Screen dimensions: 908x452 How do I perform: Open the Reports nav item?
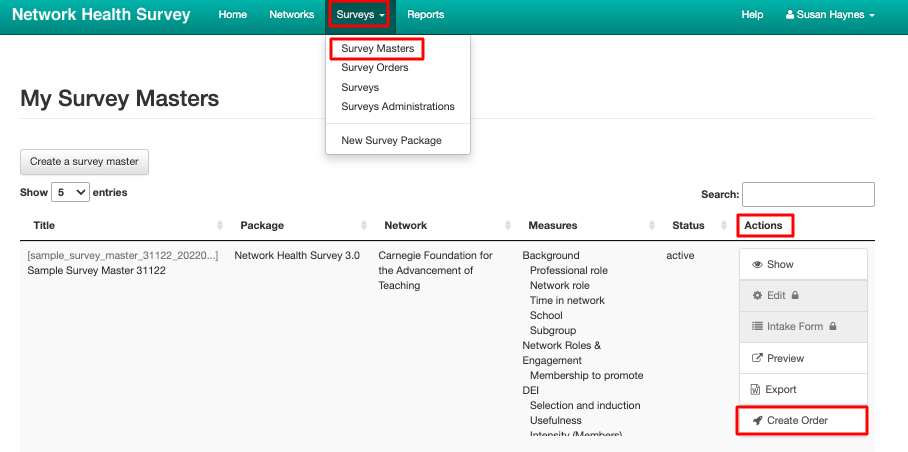coord(426,15)
